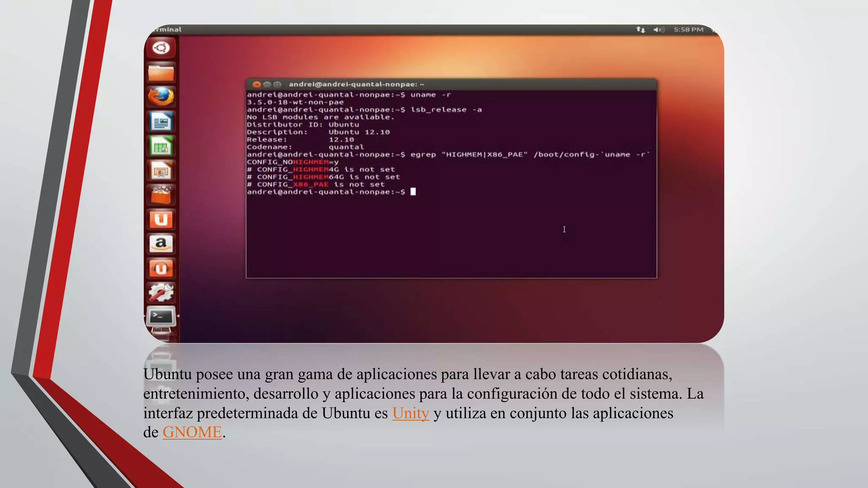This screenshot has width=868, height=488.
Task: Open Ubuntu Software Center bag icon
Action: [161, 195]
